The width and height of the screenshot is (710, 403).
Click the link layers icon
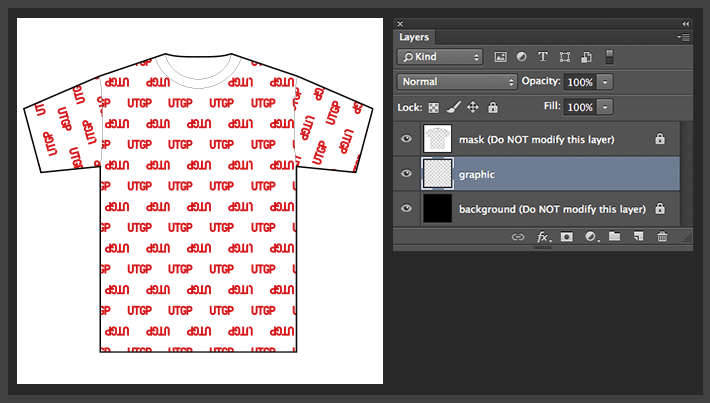click(x=518, y=237)
